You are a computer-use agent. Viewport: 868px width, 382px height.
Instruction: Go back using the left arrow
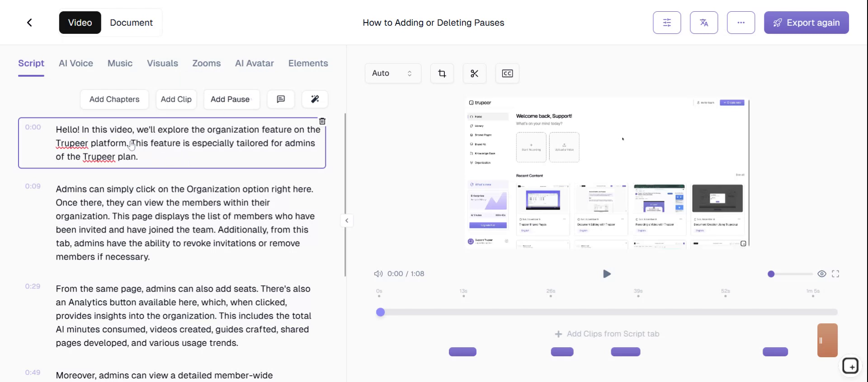29,23
